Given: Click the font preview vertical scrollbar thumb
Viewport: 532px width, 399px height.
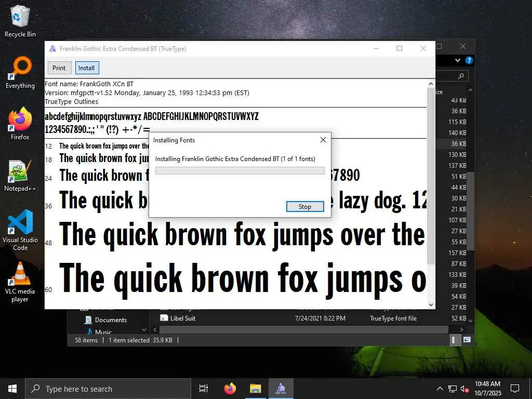Looking at the screenshot, I should click(x=431, y=176).
